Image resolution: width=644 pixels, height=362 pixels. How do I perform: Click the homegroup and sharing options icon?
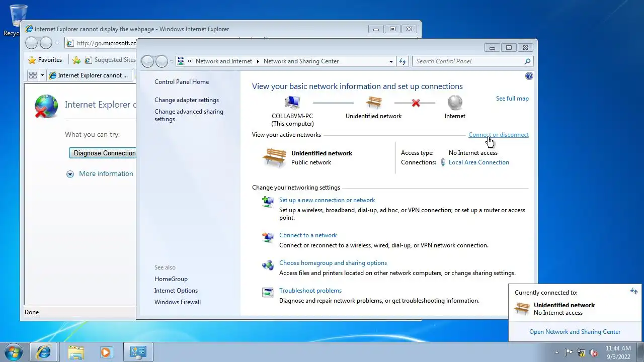point(268,265)
